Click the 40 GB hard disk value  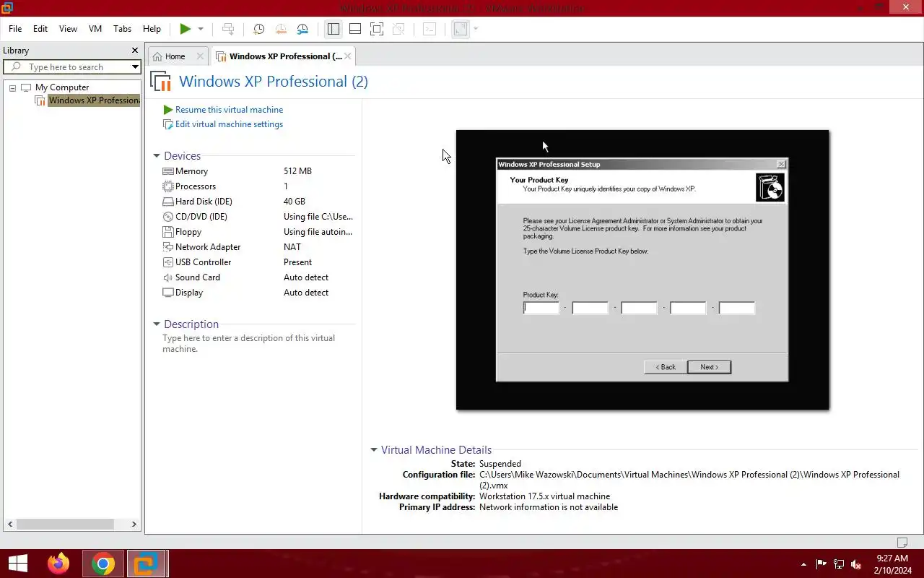coord(295,202)
